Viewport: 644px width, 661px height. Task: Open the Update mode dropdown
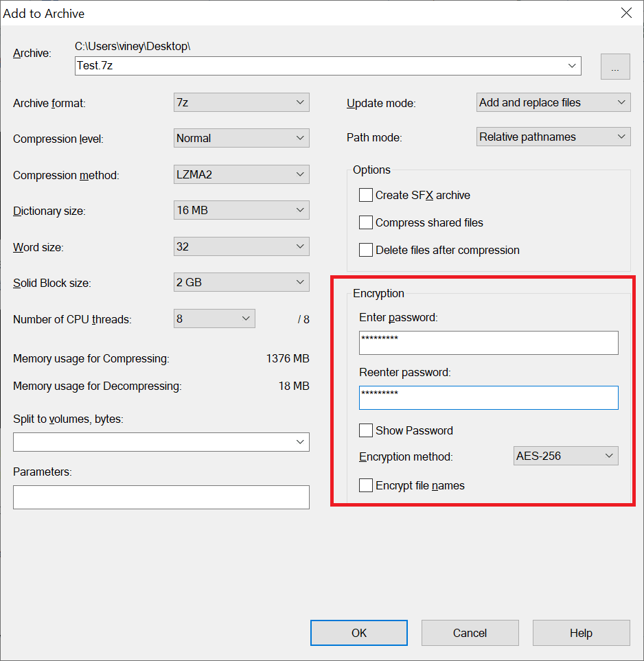(x=553, y=102)
